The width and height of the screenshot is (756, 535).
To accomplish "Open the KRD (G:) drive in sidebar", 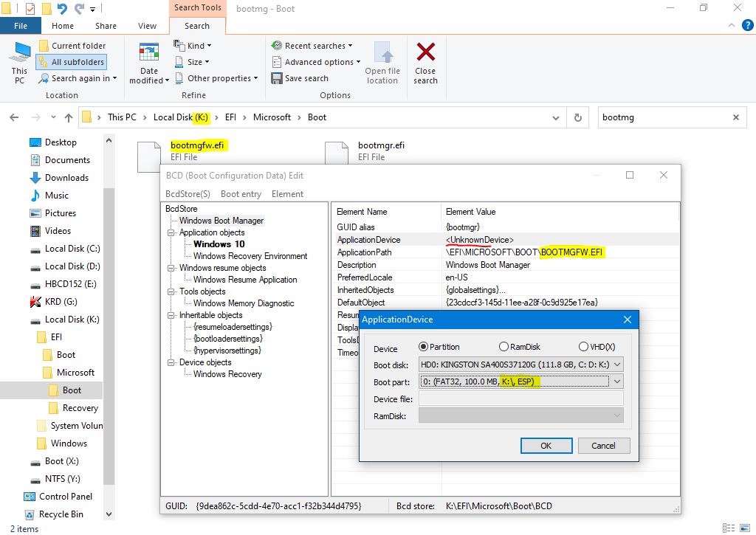I will 61,302.
